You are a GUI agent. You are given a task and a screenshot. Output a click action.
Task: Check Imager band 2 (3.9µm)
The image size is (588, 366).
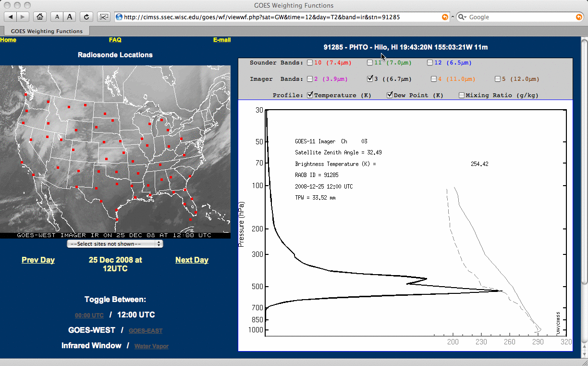pyautogui.click(x=310, y=79)
